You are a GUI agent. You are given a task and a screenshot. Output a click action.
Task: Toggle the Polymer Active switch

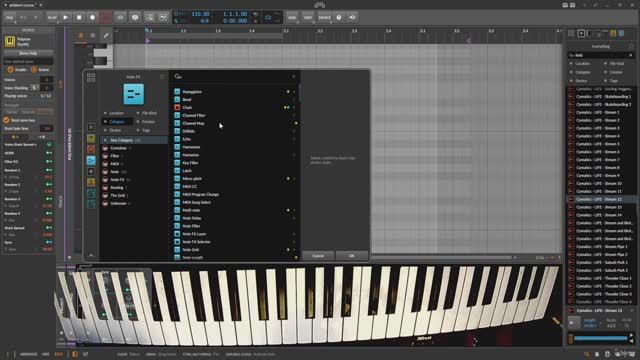[x=34, y=70]
